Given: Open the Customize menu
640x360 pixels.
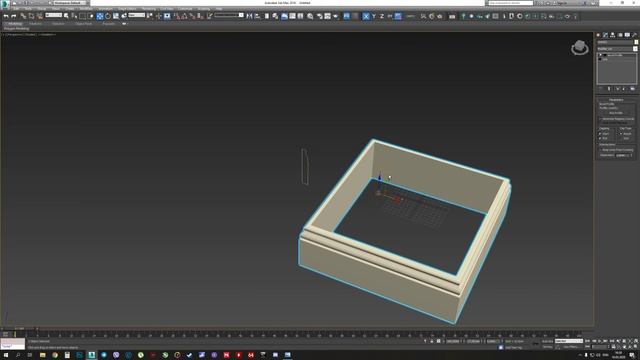Looking at the screenshot, I should coord(184,9).
